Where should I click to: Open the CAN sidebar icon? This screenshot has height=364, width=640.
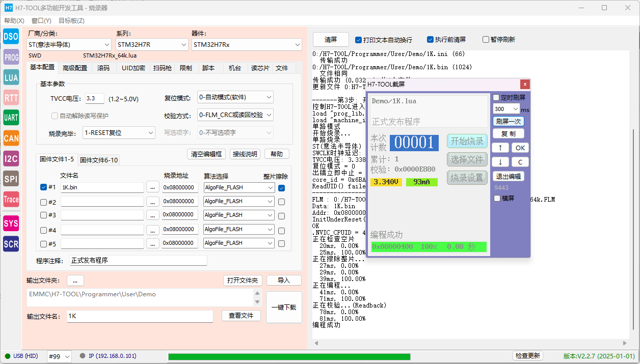11,138
